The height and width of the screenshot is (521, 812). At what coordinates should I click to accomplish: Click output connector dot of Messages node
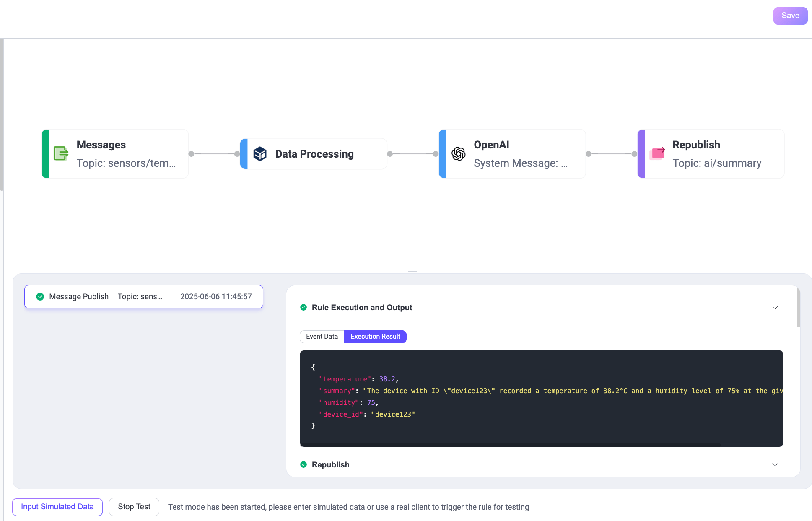tap(191, 154)
